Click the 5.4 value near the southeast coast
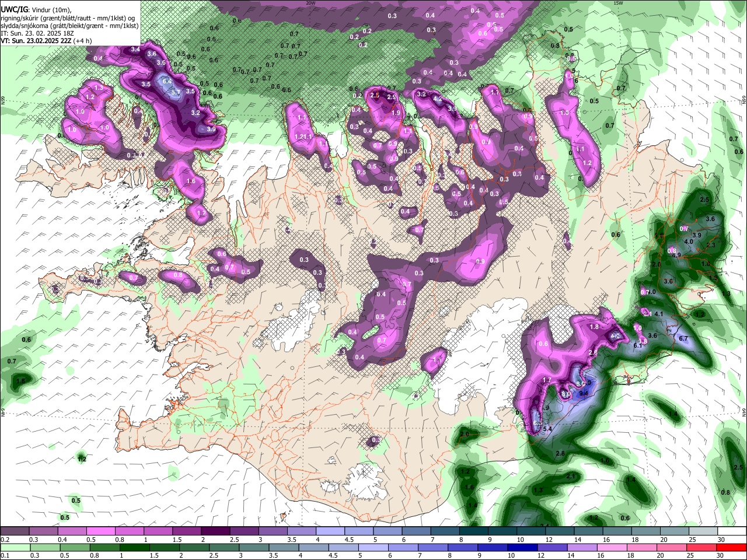747x560 pixels. tap(547, 429)
